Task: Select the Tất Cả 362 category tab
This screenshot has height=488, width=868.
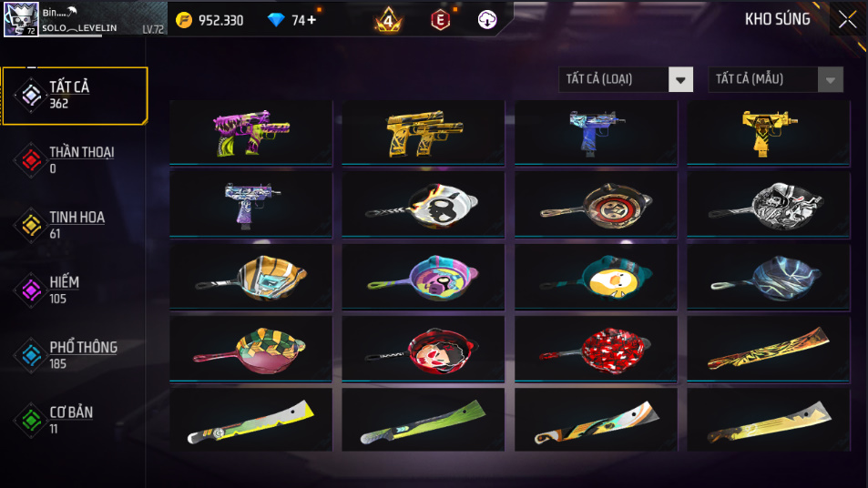Action: pos(76,96)
